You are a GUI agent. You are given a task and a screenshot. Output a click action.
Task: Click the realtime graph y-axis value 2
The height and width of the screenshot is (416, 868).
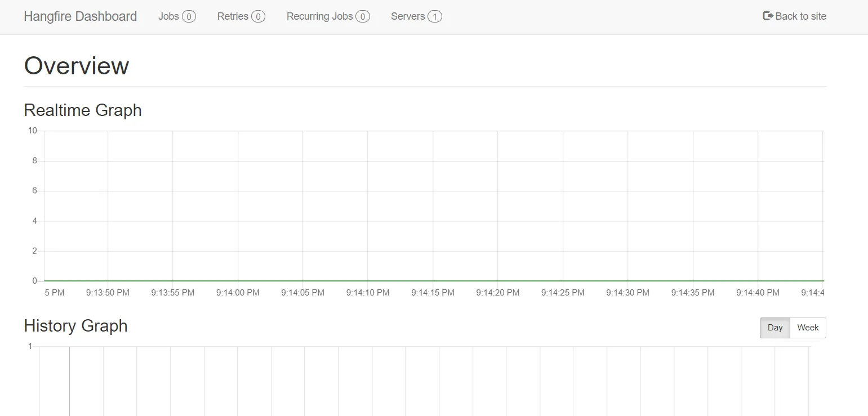pos(35,251)
